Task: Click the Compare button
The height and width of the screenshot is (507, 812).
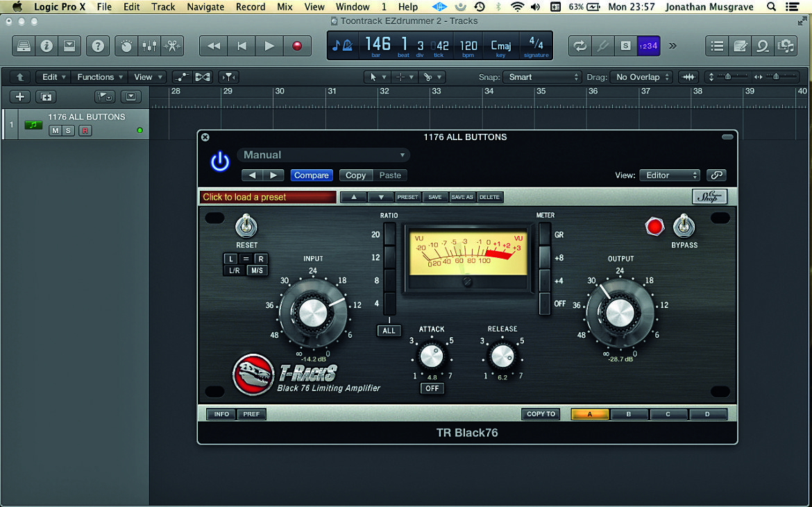Action: [311, 175]
